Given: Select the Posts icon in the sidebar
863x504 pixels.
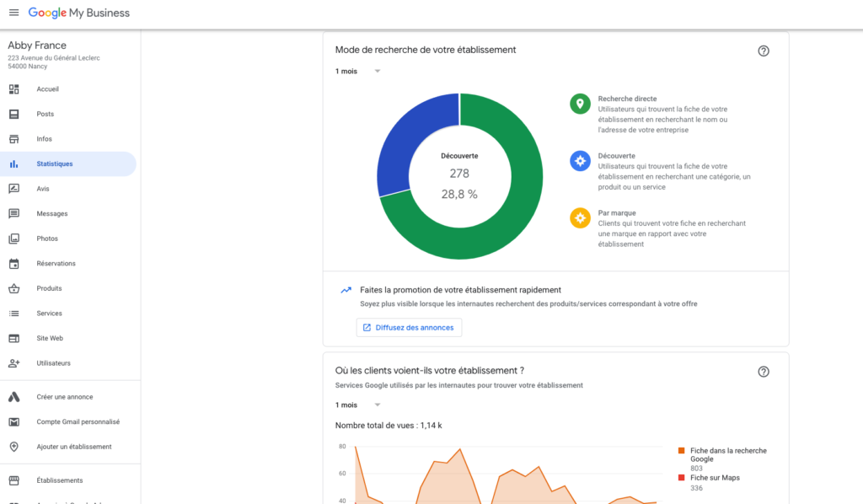Looking at the screenshot, I should click(16, 114).
